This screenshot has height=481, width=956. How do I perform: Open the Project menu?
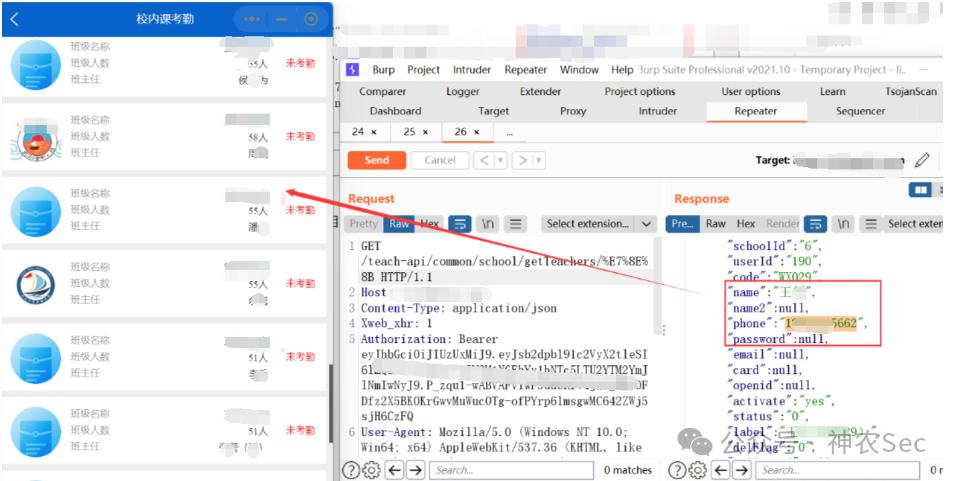[423, 69]
